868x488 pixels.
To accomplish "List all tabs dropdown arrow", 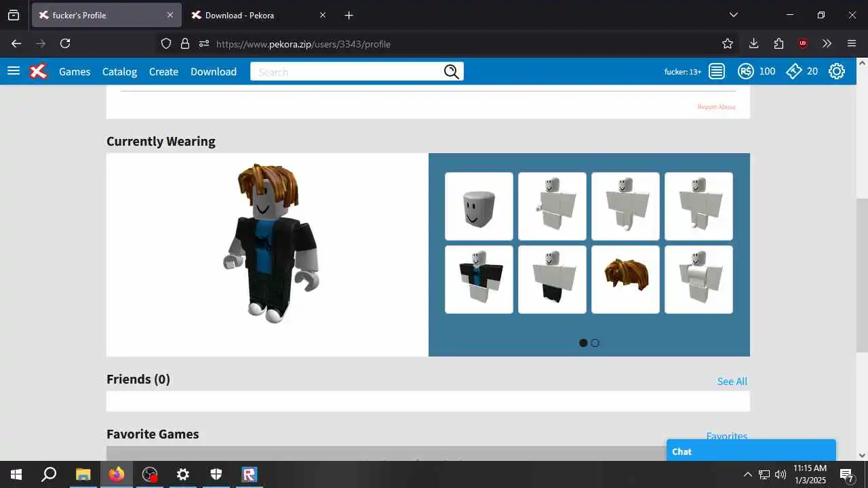I will (733, 15).
